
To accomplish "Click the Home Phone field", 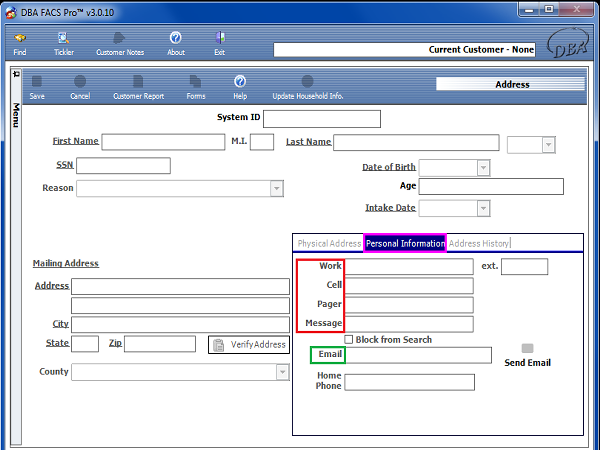I will pyautogui.click(x=409, y=382).
